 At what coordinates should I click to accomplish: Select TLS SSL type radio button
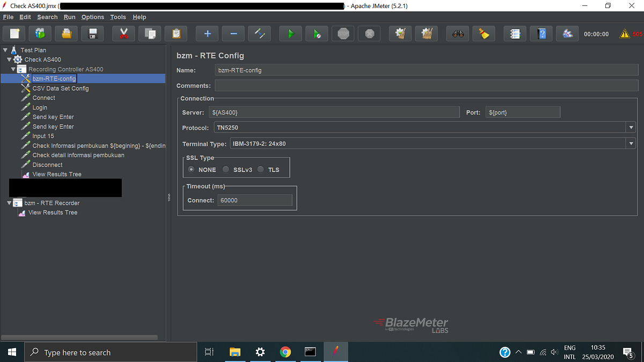coord(261,169)
